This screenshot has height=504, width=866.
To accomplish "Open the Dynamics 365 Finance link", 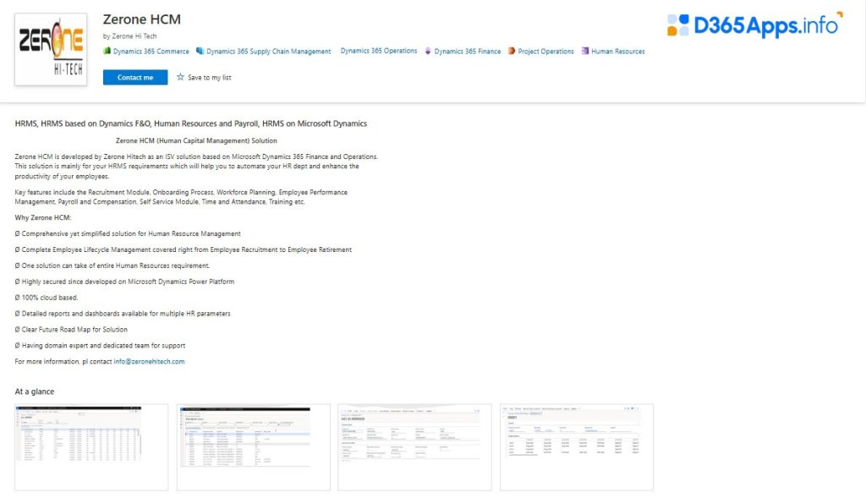I will pos(467,52).
